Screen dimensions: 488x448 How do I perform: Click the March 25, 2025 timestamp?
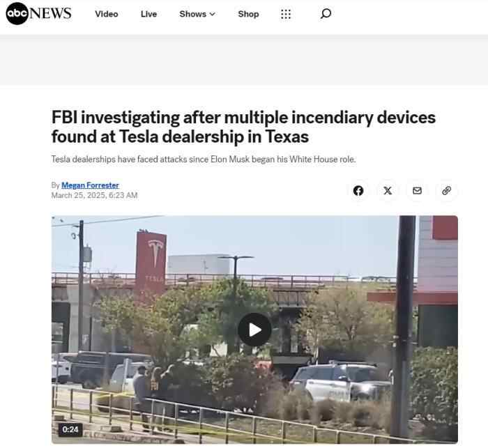(94, 195)
